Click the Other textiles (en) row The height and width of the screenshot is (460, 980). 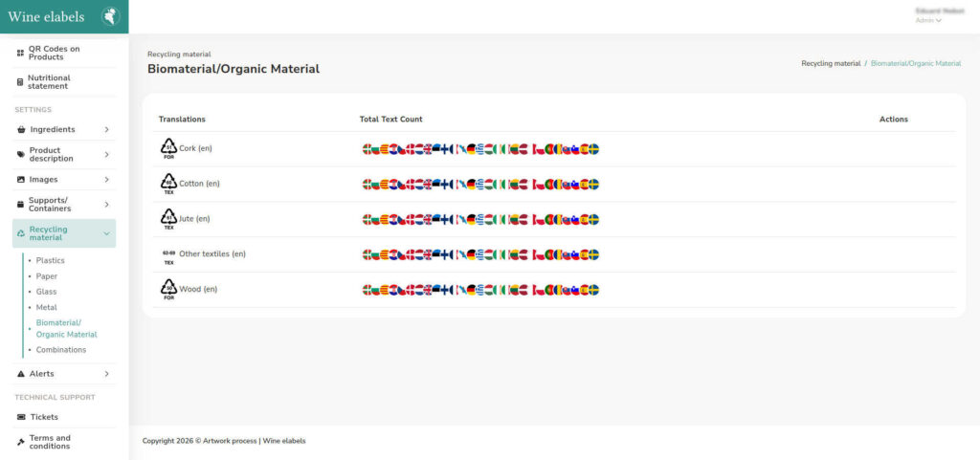555,254
